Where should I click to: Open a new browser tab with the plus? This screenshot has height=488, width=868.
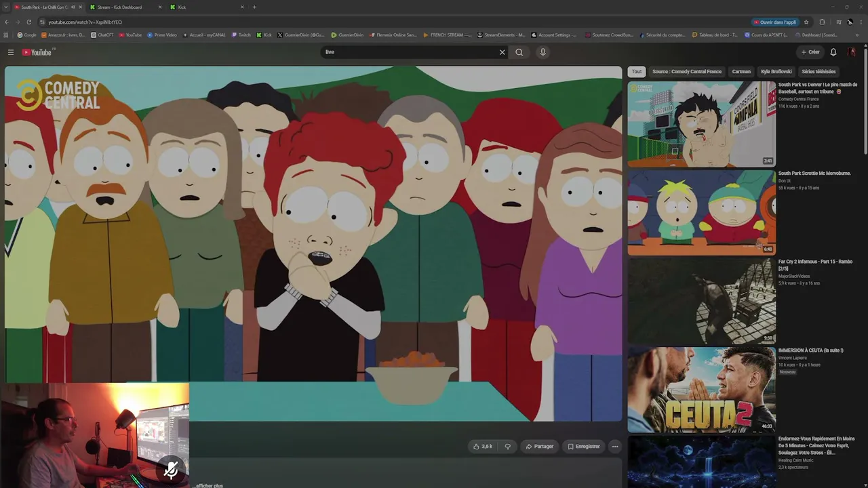(254, 7)
